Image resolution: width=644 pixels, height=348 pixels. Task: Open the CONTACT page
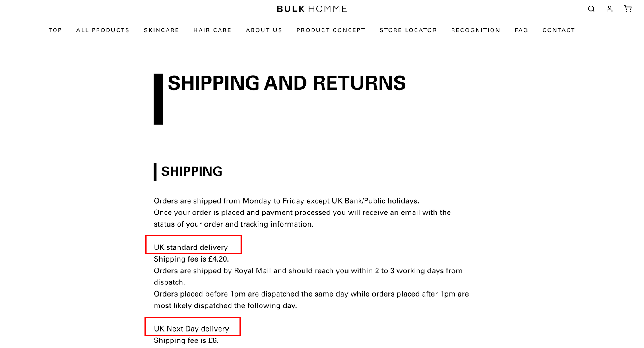(x=559, y=30)
